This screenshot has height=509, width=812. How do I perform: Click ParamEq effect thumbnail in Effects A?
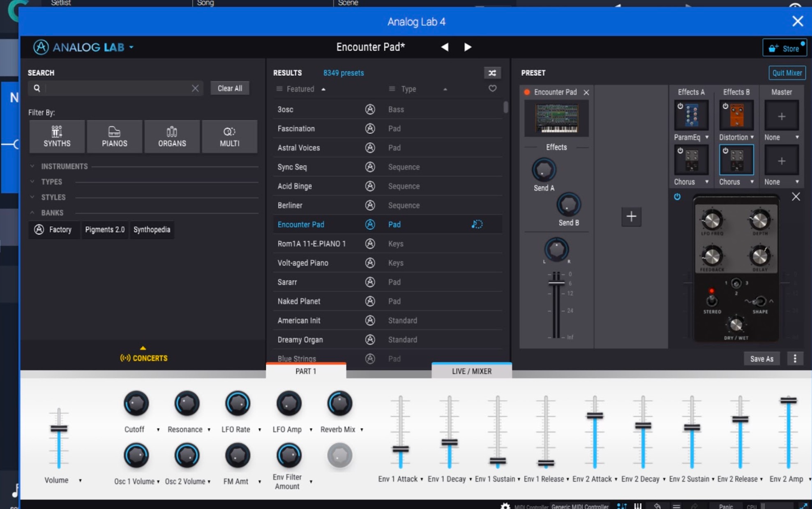pos(692,115)
